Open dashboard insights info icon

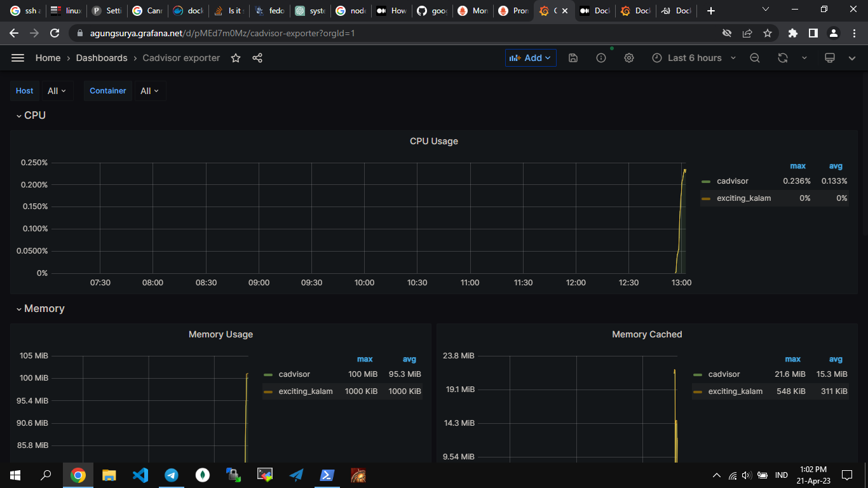point(601,58)
